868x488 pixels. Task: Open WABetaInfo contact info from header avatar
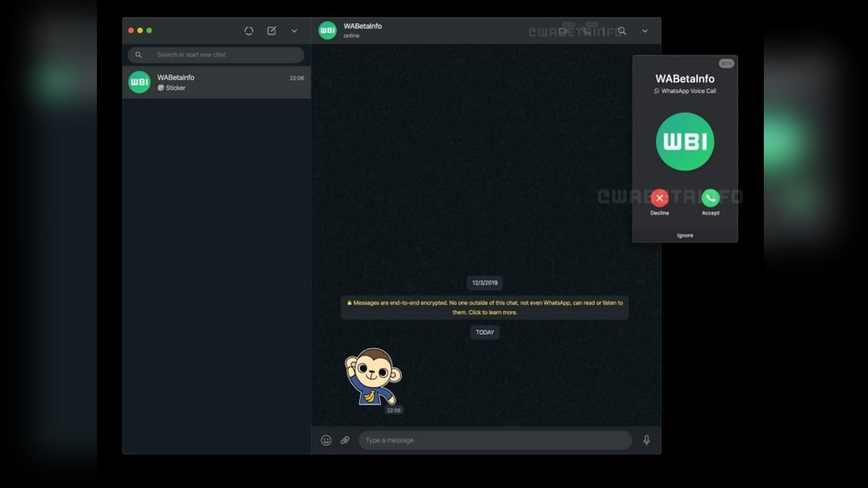(328, 30)
